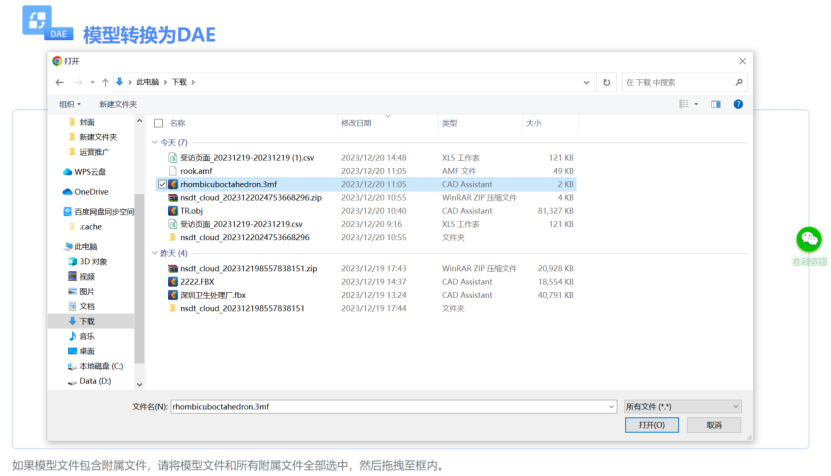This screenshot has height=476, width=831.
Task: Open the 所有文件 (*.*) file type dropdown
Action: [683, 407]
